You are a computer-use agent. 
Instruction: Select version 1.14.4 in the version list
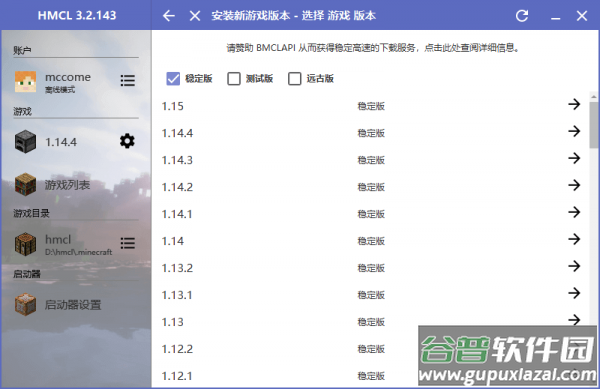[x=370, y=133]
